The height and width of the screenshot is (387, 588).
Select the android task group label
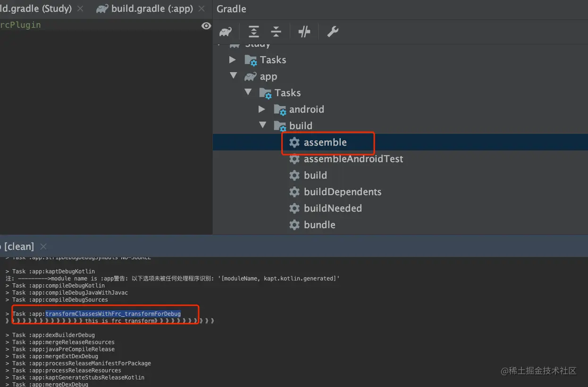point(307,109)
